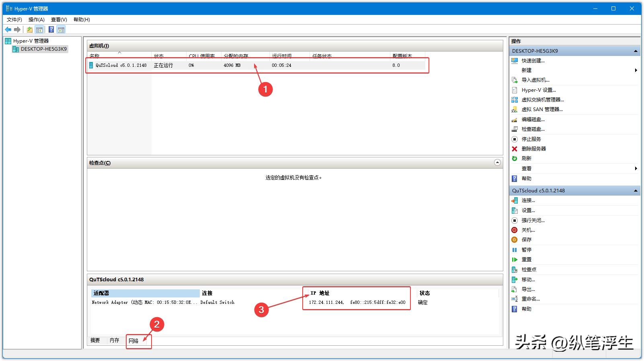Click 移动 to move the VM
This screenshot has height=361, width=644.
click(x=528, y=280)
